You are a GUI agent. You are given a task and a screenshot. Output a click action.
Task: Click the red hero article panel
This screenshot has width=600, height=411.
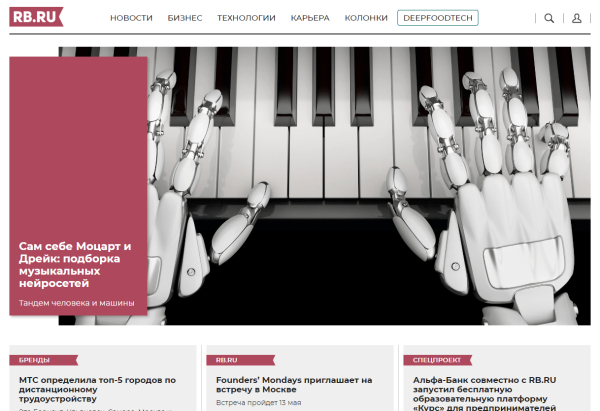(x=78, y=186)
